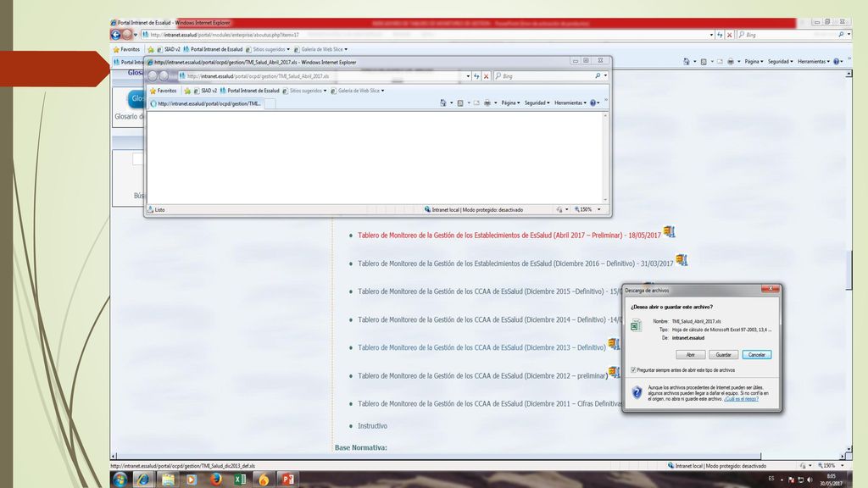This screenshot has width=868, height=488.
Task: Click download icon beside Diciembre 2013 Definitivo link
Action: 614,344
